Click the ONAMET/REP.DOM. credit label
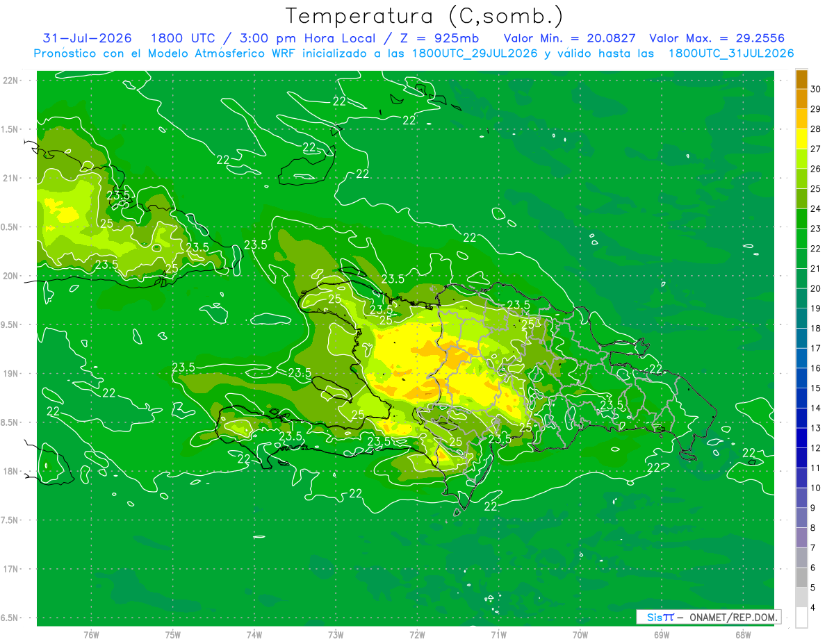 coord(733,617)
